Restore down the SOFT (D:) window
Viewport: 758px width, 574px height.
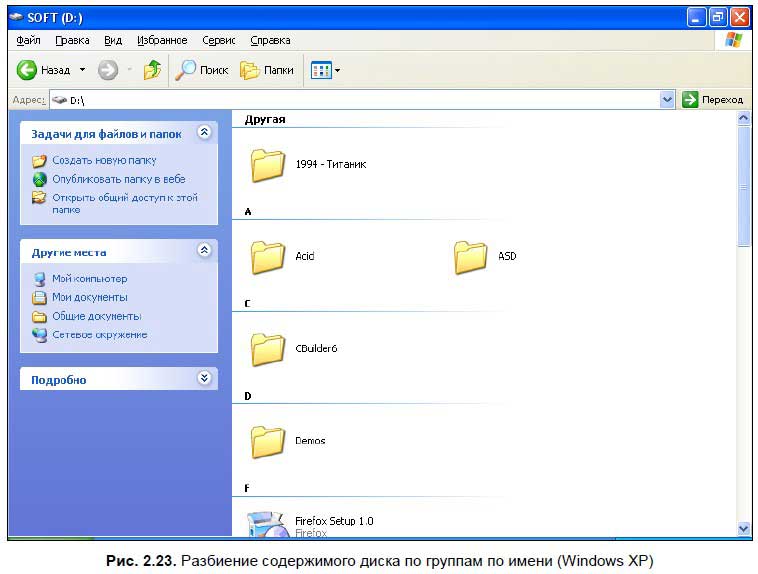click(718, 18)
